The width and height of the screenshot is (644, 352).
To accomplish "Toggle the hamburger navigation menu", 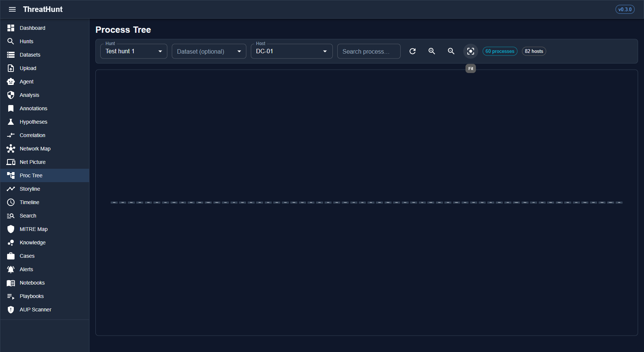I will pyautogui.click(x=12, y=9).
